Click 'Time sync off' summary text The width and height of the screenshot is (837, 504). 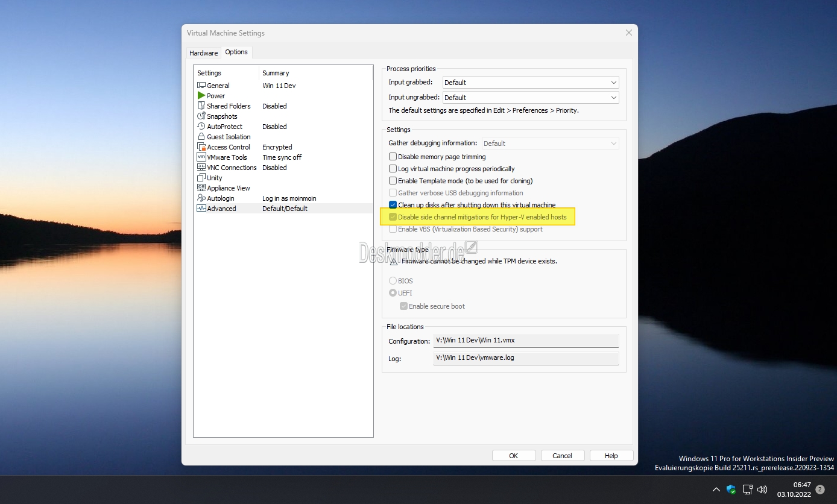(x=282, y=157)
